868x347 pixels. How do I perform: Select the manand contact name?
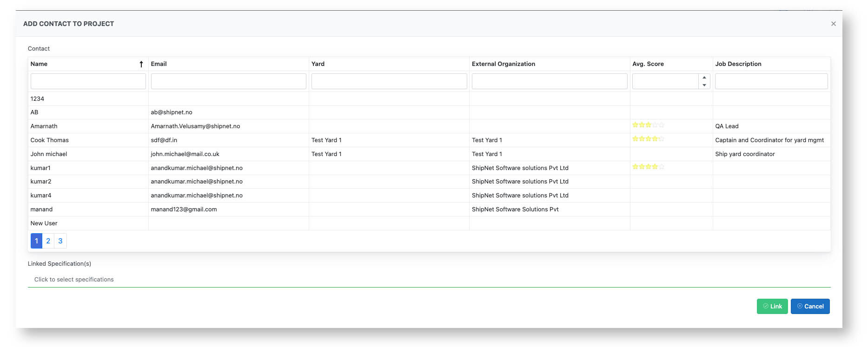41,210
